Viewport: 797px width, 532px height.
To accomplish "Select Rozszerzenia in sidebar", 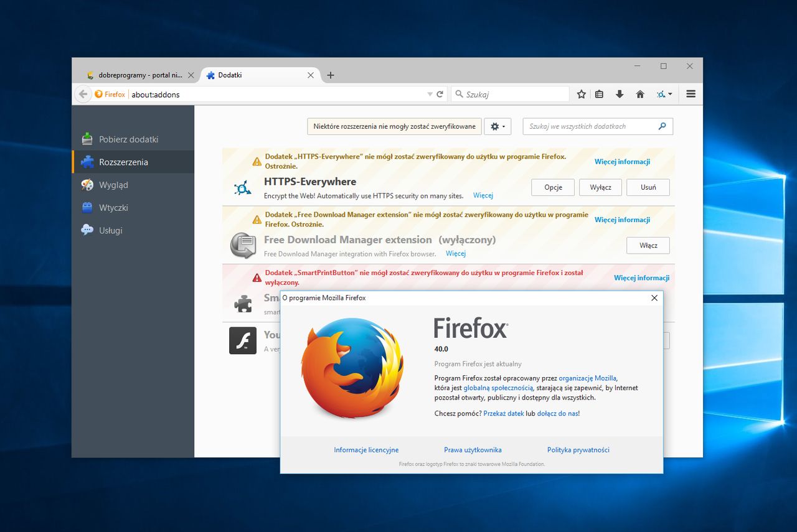I will [x=133, y=162].
